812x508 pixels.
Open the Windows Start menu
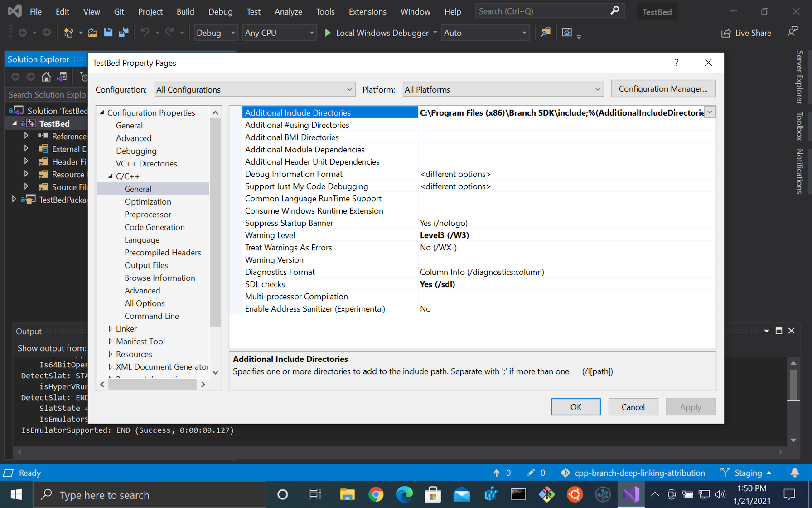(16, 494)
